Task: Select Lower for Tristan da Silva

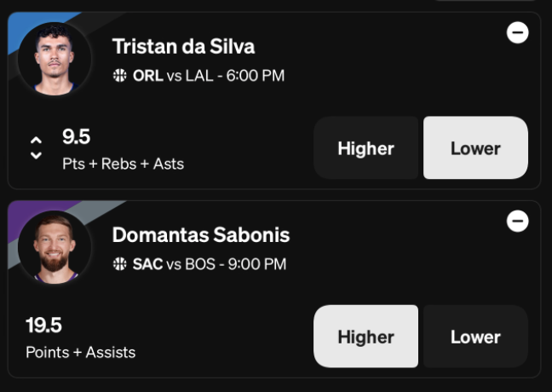Action: (x=475, y=148)
